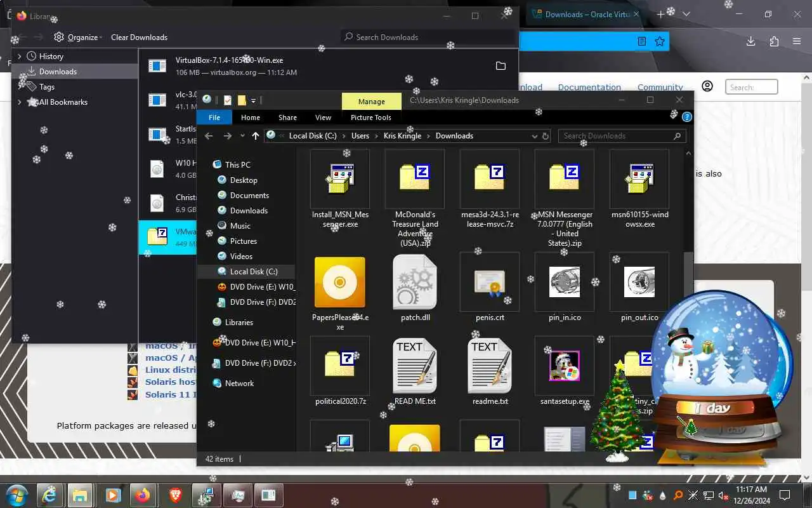Select Downloads in Library sidebar
The image size is (812, 508).
tap(75, 72)
